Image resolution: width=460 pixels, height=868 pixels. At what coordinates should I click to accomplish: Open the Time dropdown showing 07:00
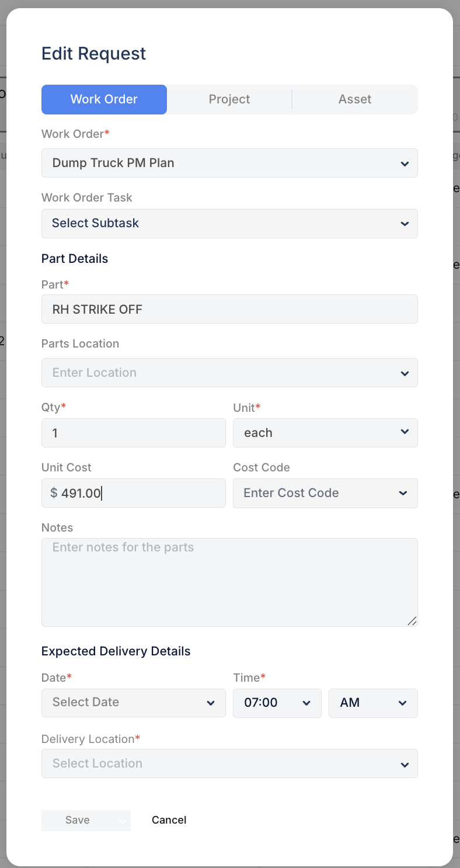[x=306, y=703]
